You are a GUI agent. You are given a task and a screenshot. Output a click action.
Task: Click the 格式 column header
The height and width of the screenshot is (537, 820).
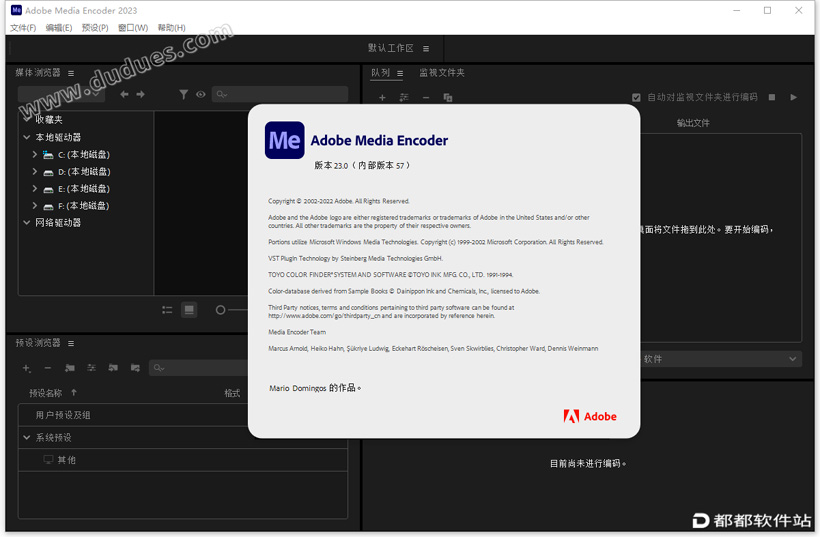(232, 393)
